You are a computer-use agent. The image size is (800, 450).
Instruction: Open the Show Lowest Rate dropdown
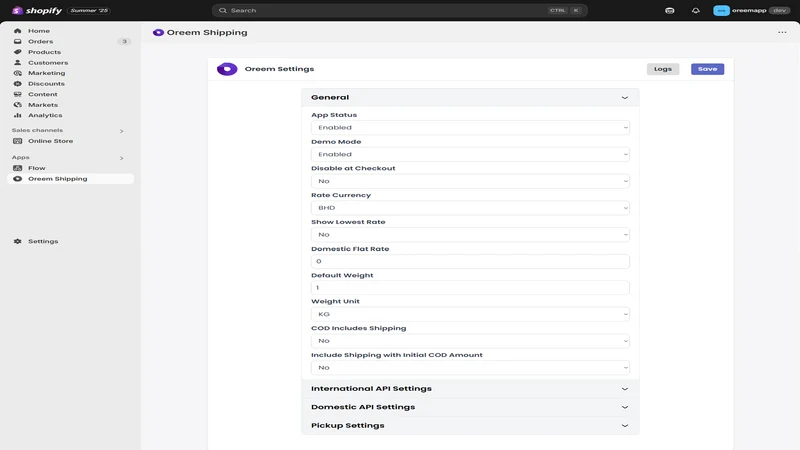(x=470, y=235)
